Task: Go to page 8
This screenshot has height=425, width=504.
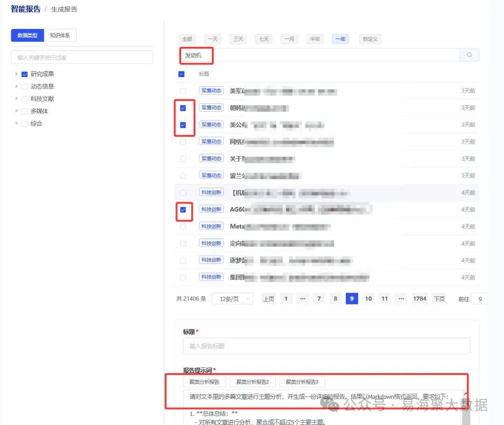Action: 335,299
